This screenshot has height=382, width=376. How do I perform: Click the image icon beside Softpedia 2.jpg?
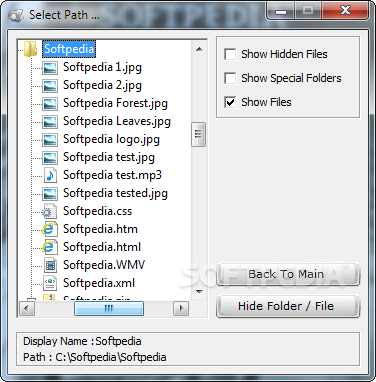coord(50,86)
